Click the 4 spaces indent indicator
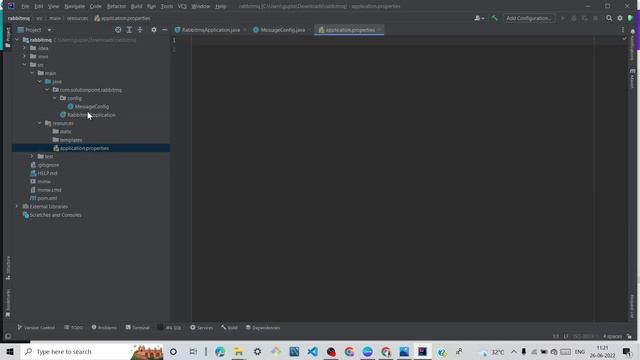The height and width of the screenshot is (360, 640). point(612,336)
